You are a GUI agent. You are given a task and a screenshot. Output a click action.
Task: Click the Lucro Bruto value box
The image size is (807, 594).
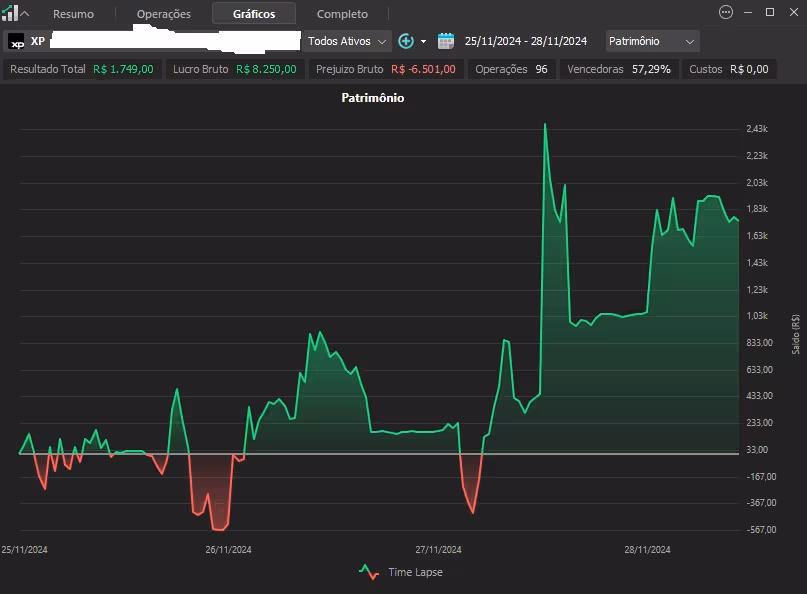click(x=234, y=69)
